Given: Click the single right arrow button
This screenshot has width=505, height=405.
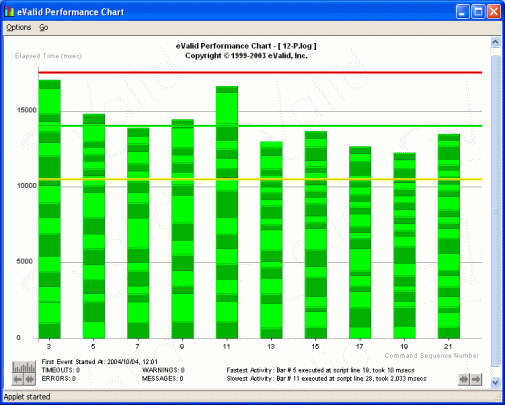Looking at the screenshot, I should [476, 379].
